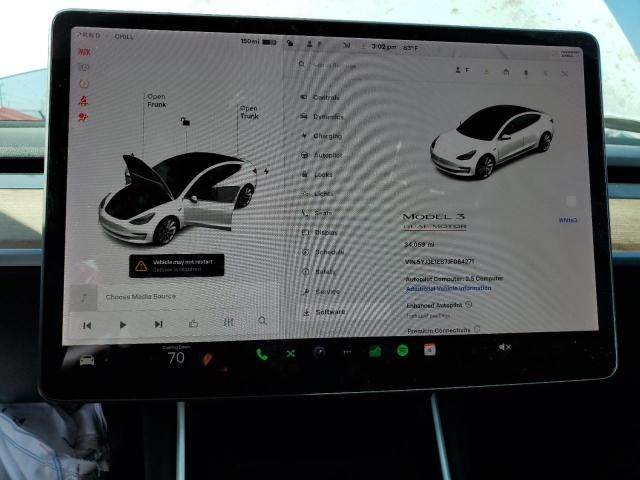Open the Calendar app in dock

(x=430, y=350)
